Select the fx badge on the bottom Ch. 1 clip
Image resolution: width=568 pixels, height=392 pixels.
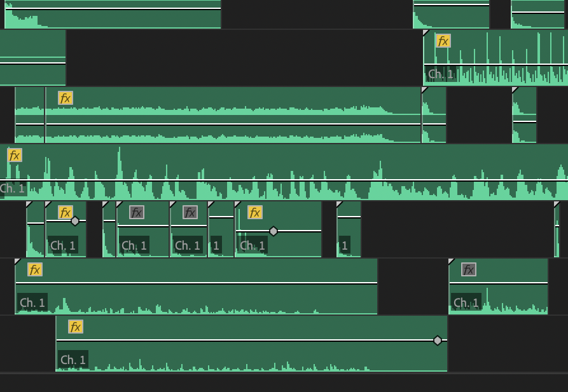click(x=76, y=327)
